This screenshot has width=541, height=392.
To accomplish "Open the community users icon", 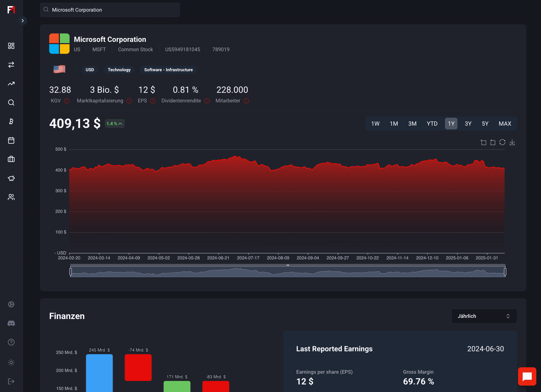I will coord(11,197).
